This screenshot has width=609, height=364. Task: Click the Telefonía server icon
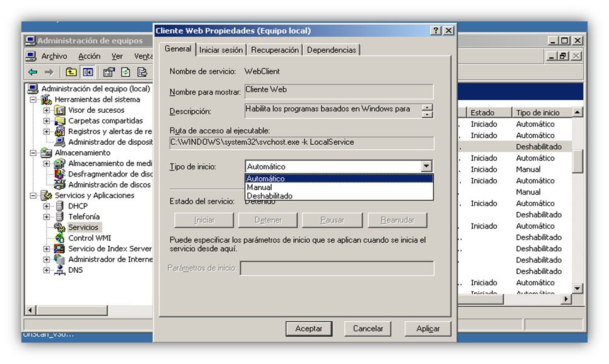point(60,217)
